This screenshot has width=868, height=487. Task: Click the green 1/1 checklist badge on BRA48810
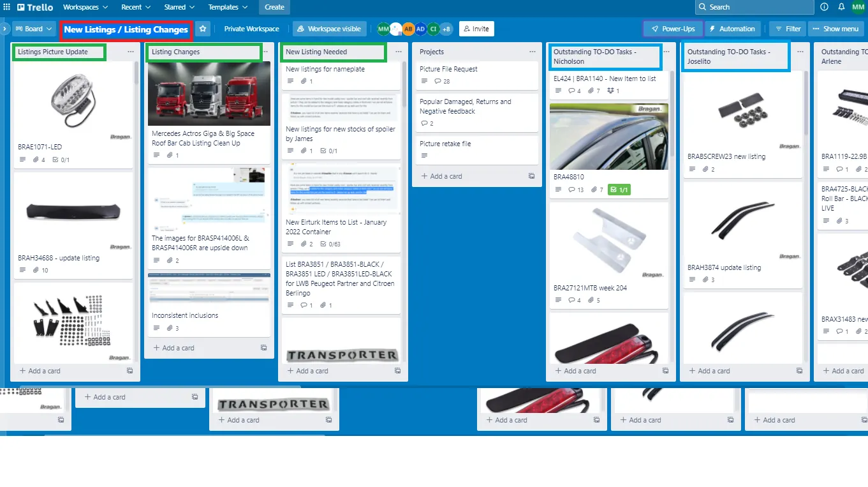coord(619,190)
